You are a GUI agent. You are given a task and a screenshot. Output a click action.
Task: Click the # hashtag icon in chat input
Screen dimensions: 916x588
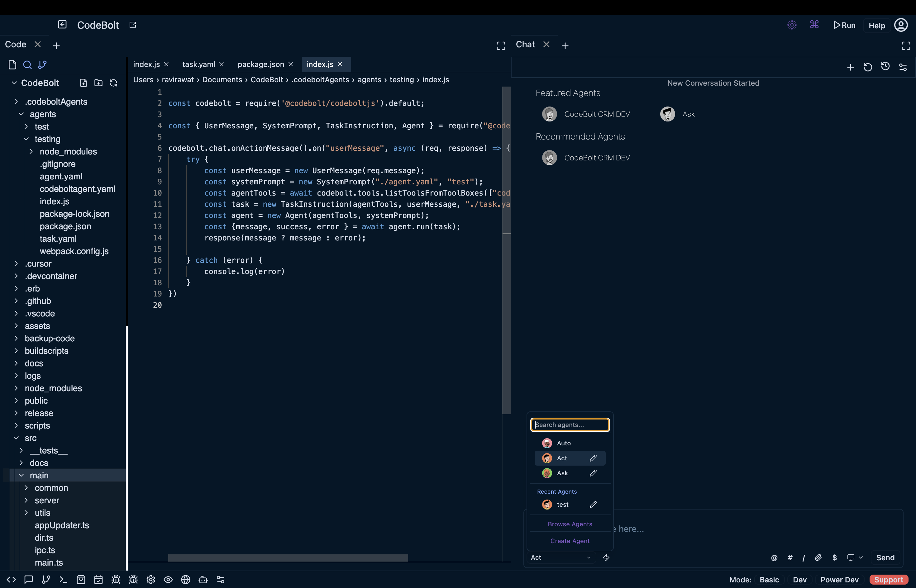[x=790, y=558]
